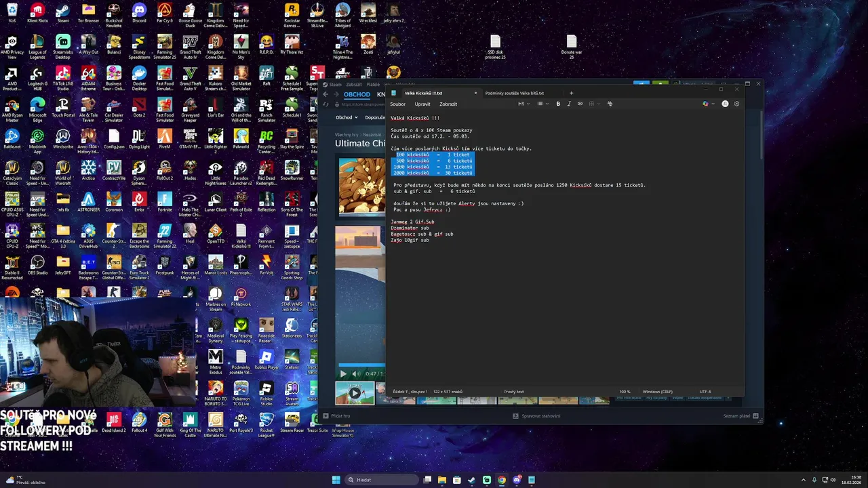This screenshot has width=868, height=488.
Task: Clear formatting in Notepad toolbar
Action: coord(610,104)
